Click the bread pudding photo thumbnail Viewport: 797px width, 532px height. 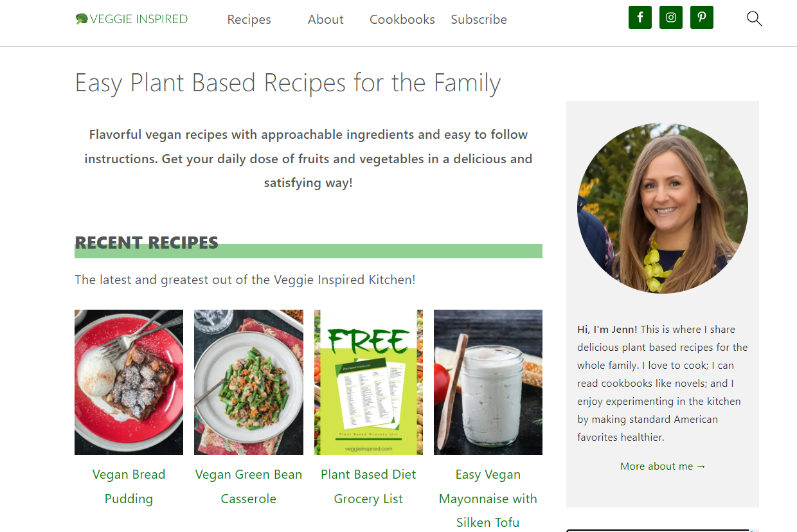(x=129, y=382)
